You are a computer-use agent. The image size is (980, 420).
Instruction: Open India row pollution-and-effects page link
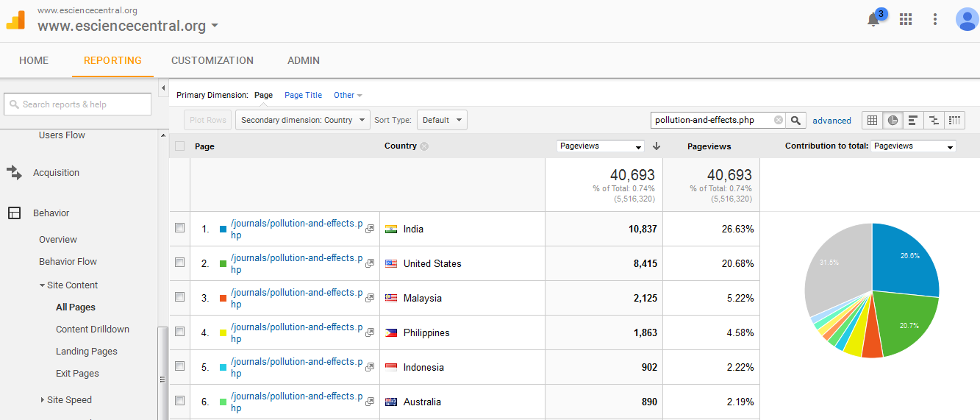[x=296, y=229]
